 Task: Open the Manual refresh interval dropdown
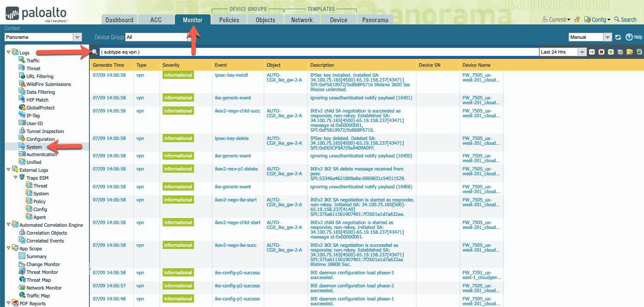click(607, 37)
